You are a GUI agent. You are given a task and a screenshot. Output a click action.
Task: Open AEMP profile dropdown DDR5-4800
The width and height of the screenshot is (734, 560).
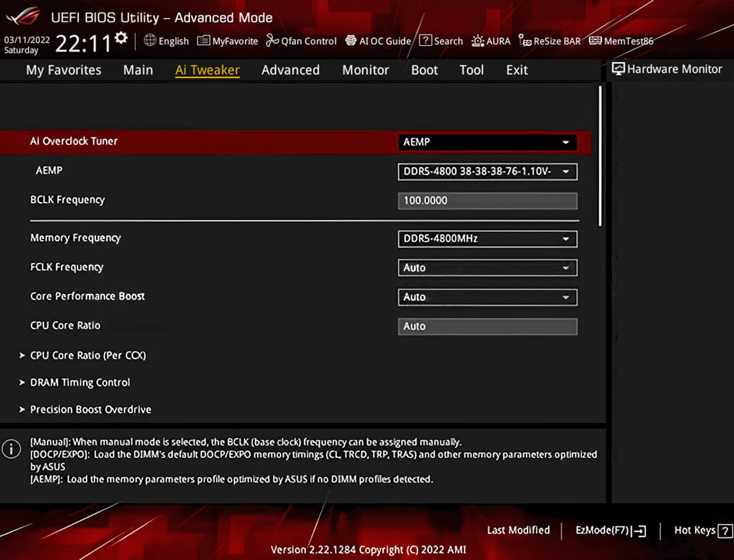[x=487, y=171]
